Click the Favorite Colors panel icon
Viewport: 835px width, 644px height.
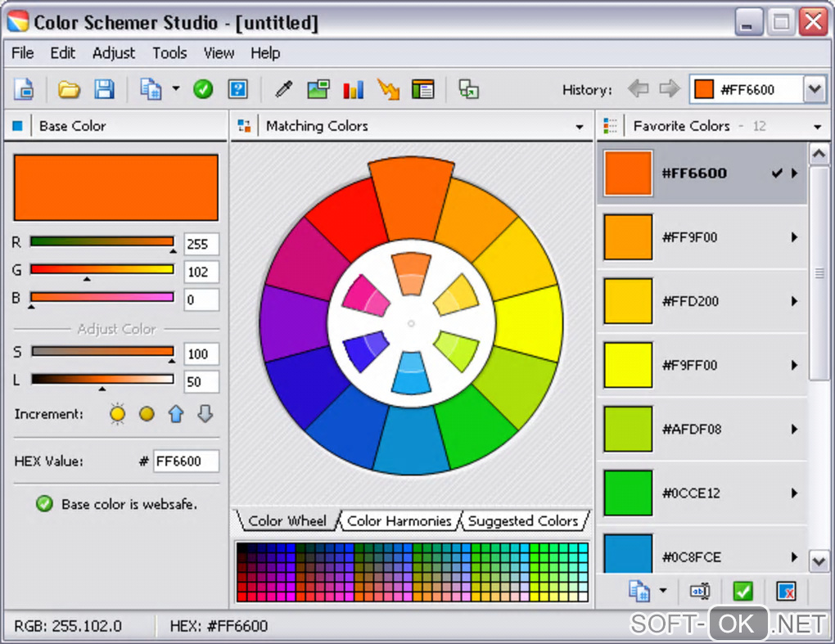pyautogui.click(x=610, y=125)
